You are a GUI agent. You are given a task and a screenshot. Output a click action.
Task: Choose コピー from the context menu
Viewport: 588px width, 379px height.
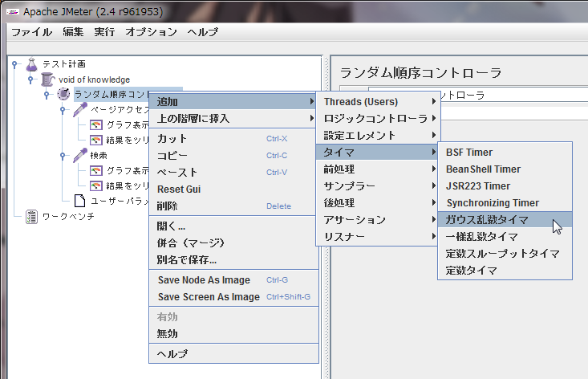[x=233, y=155]
